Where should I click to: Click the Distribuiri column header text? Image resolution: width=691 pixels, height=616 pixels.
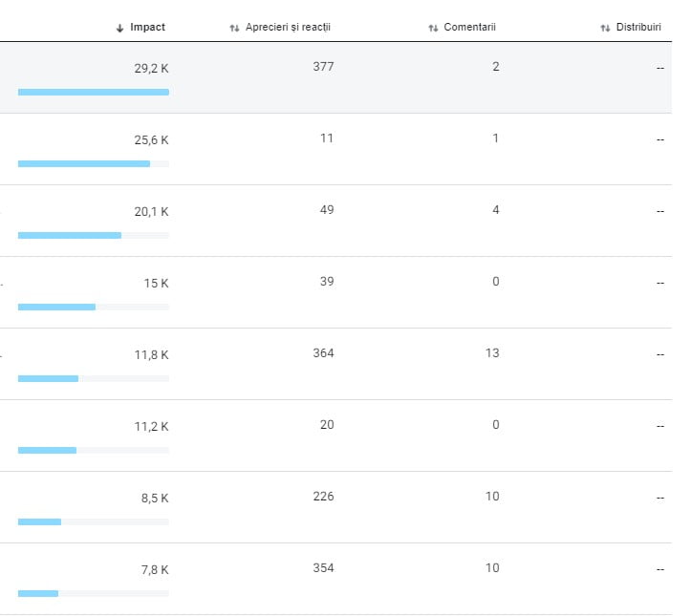(x=638, y=28)
